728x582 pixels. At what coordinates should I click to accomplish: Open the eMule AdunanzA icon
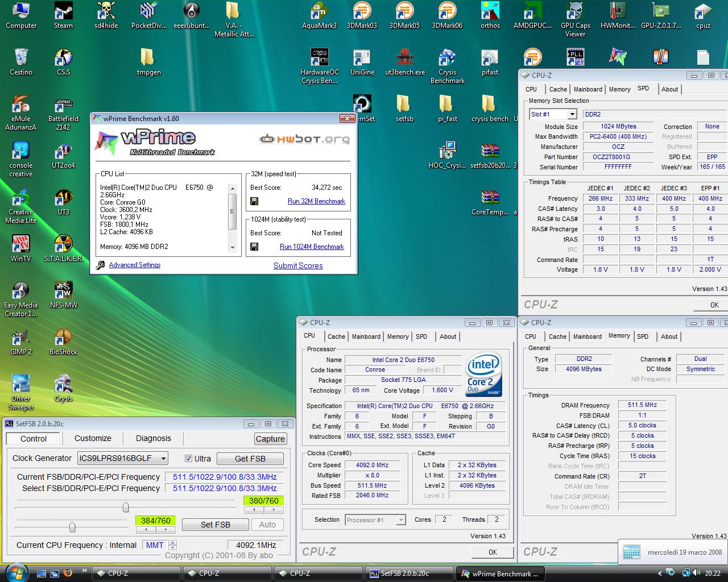click(x=20, y=113)
